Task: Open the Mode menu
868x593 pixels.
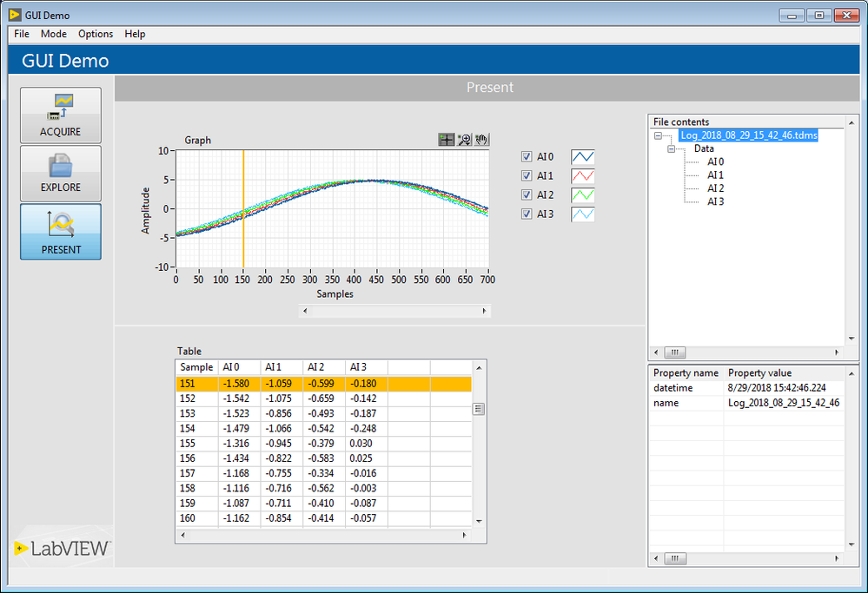Action: [x=54, y=34]
